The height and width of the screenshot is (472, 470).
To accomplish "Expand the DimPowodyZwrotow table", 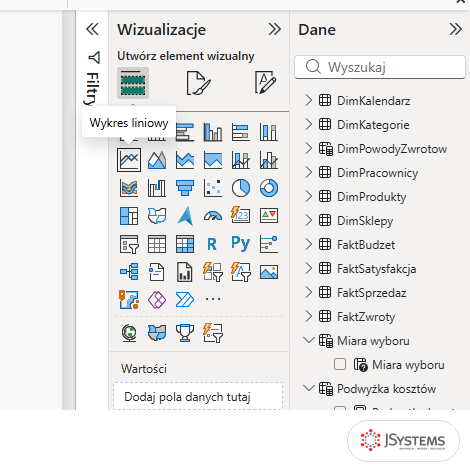I will click(x=309, y=148).
